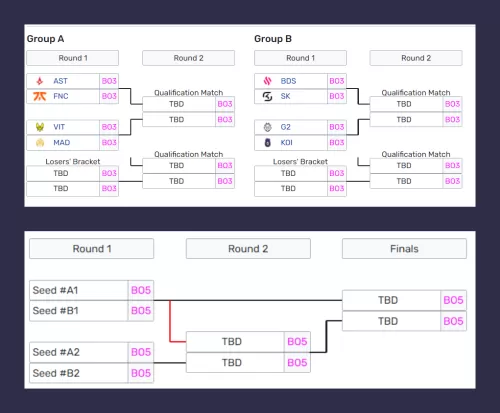
Task: Open the Seed #B2 bracket slot
Action: pos(79,373)
